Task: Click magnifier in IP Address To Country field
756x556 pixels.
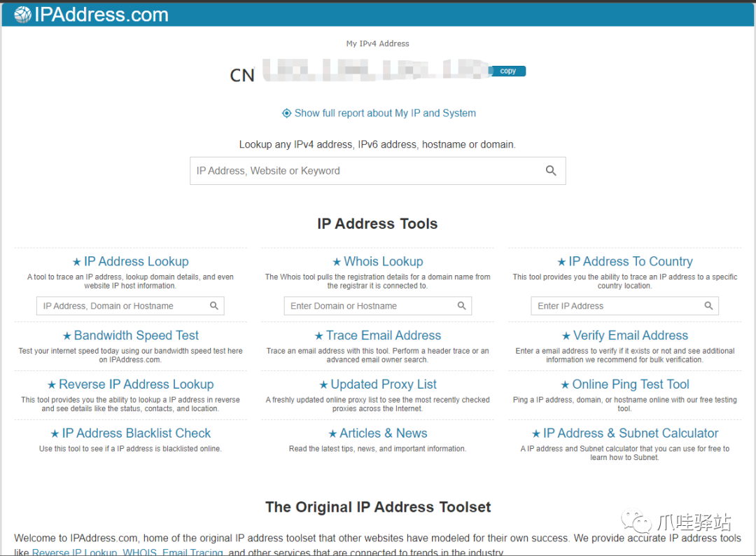Action: coord(708,306)
